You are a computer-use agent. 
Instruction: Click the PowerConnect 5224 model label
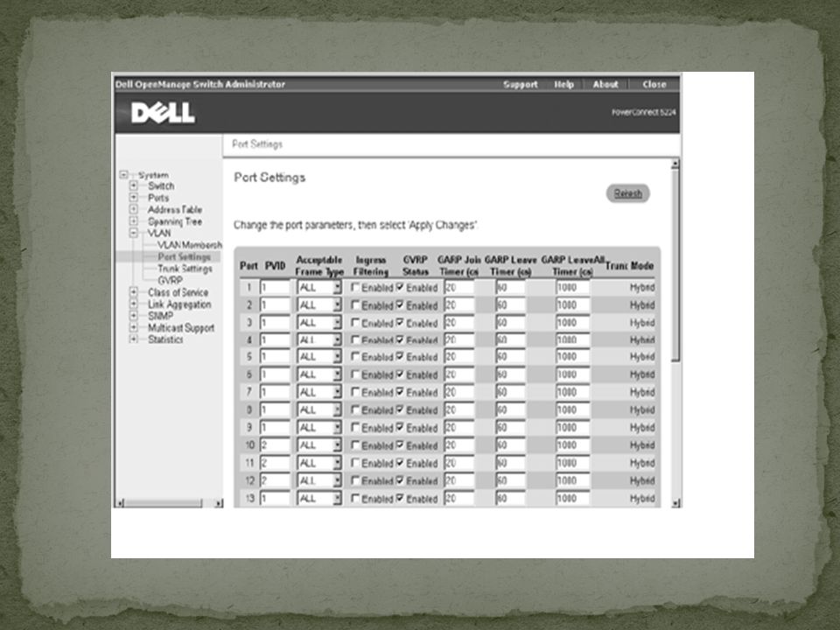coord(643,113)
